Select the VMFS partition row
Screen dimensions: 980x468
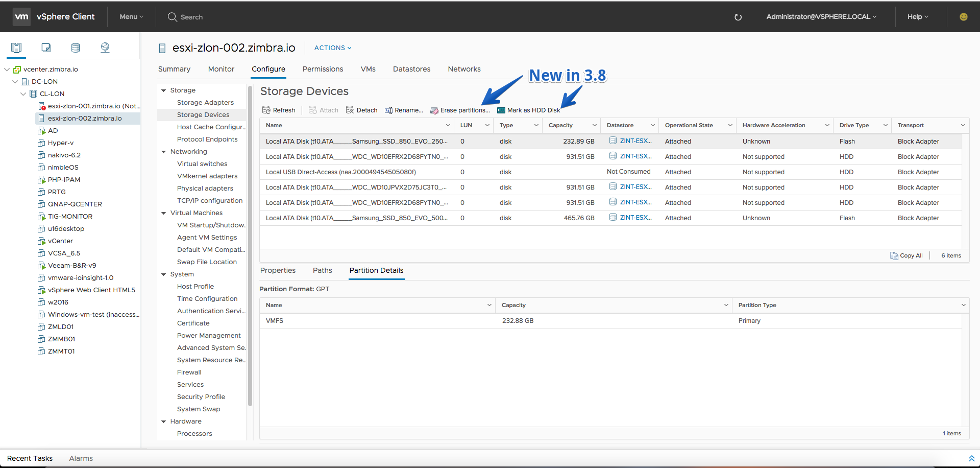[610, 321]
